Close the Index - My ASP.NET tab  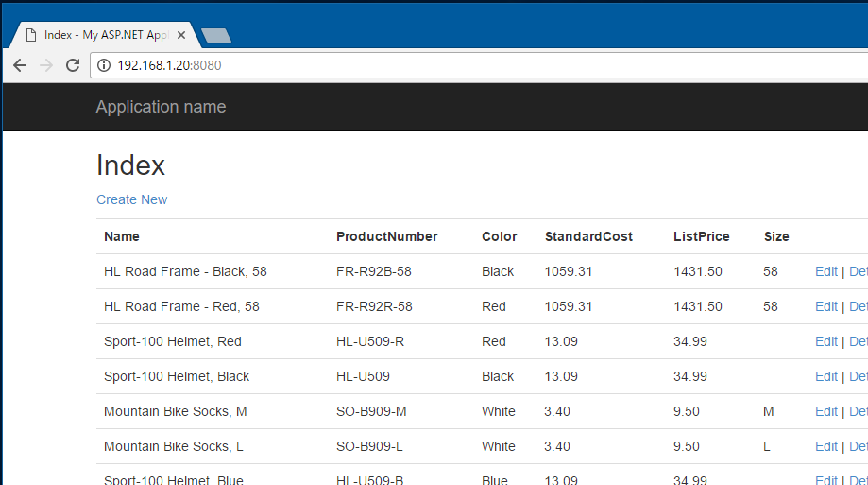click(181, 35)
